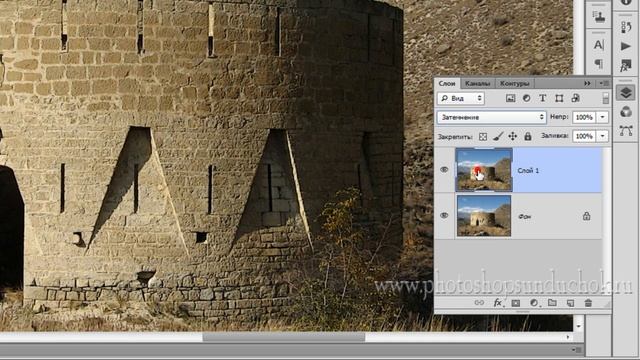This screenshot has height=360, width=640.
Task: Click the horizontal scrollbar right arrow
Action: [568, 337]
